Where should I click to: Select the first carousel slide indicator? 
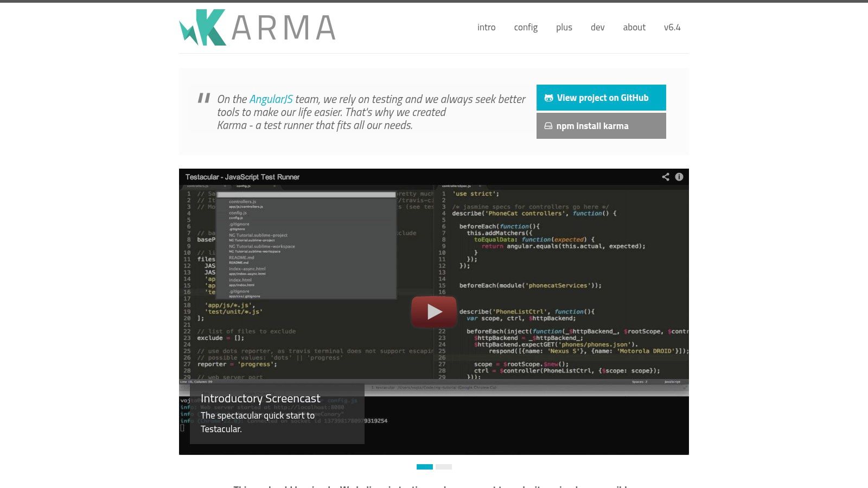click(425, 467)
